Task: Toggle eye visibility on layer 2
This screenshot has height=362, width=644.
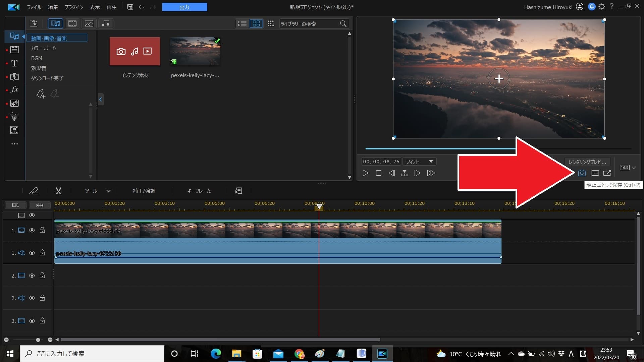Action: point(32,276)
